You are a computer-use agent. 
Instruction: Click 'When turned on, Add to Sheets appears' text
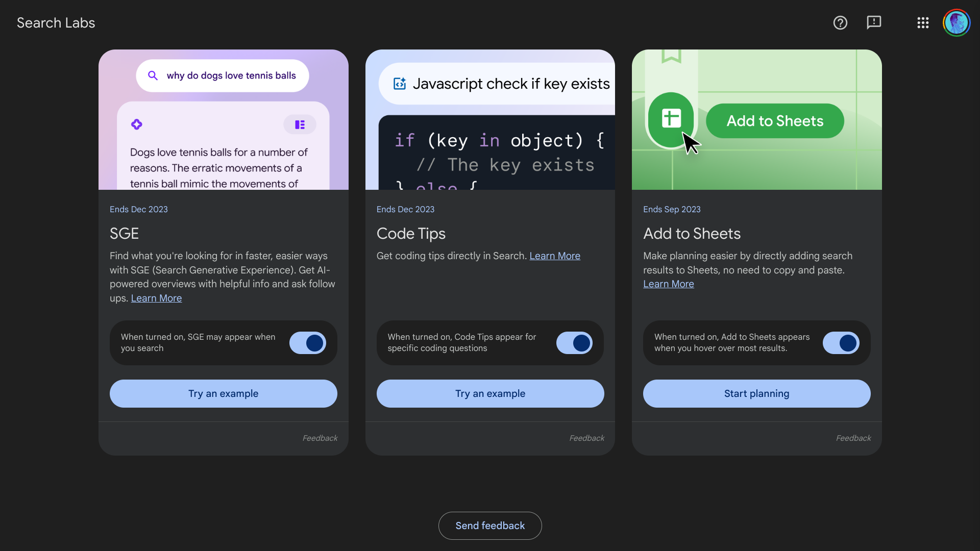pyautogui.click(x=732, y=342)
